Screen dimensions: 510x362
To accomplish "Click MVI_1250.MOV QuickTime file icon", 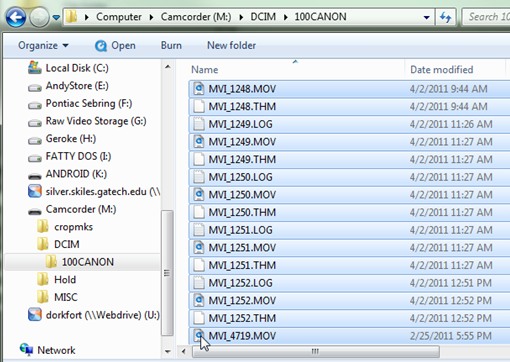I will pyautogui.click(x=199, y=195).
